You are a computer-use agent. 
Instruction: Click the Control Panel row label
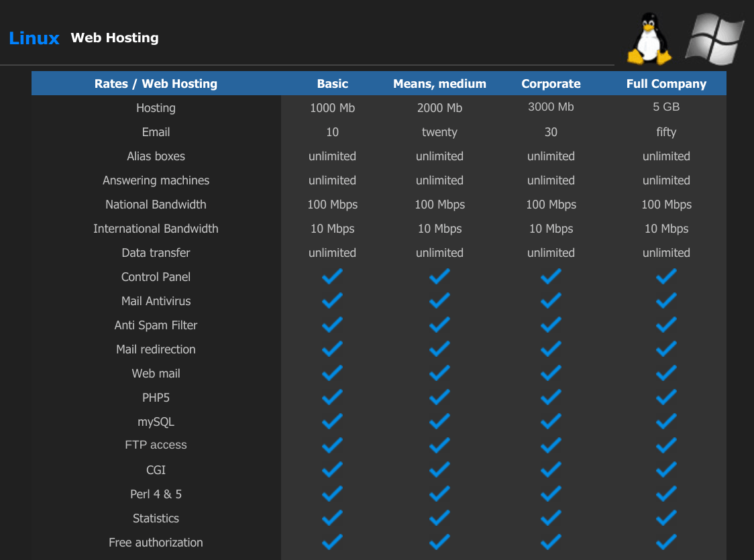tap(156, 276)
